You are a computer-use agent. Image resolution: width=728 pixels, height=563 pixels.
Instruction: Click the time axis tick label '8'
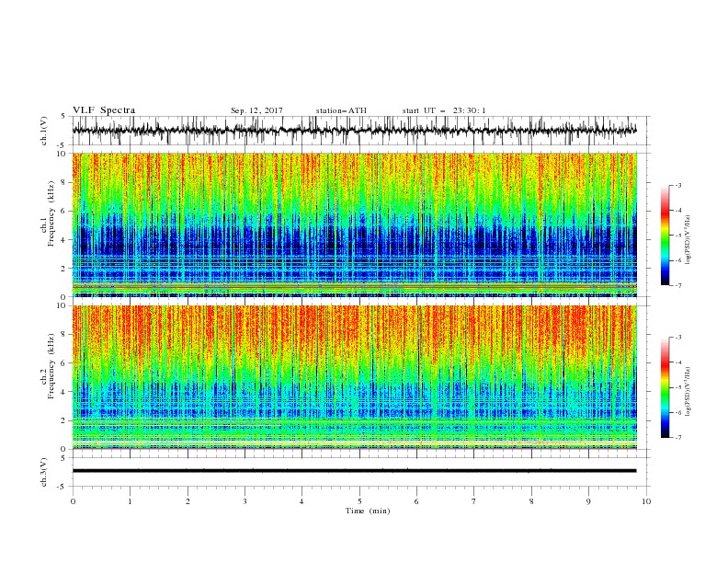(x=531, y=501)
